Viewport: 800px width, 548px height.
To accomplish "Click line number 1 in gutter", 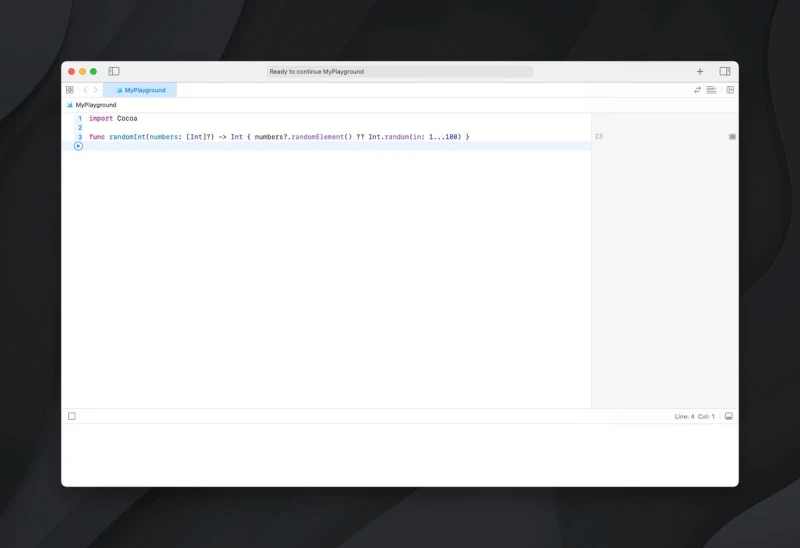I will click(79, 118).
